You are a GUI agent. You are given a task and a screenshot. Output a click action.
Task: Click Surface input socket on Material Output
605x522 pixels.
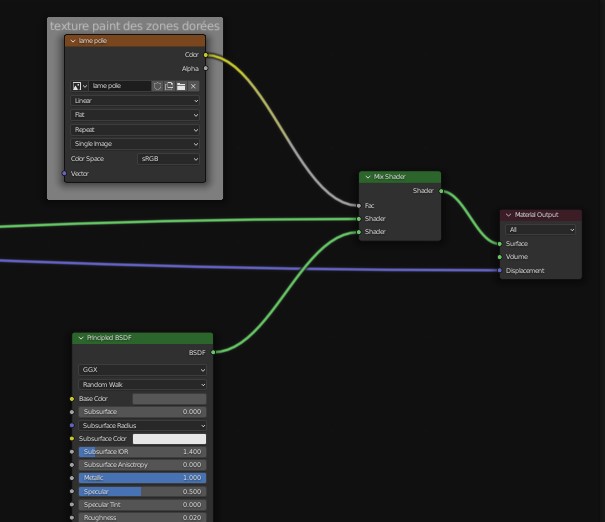(500, 244)
